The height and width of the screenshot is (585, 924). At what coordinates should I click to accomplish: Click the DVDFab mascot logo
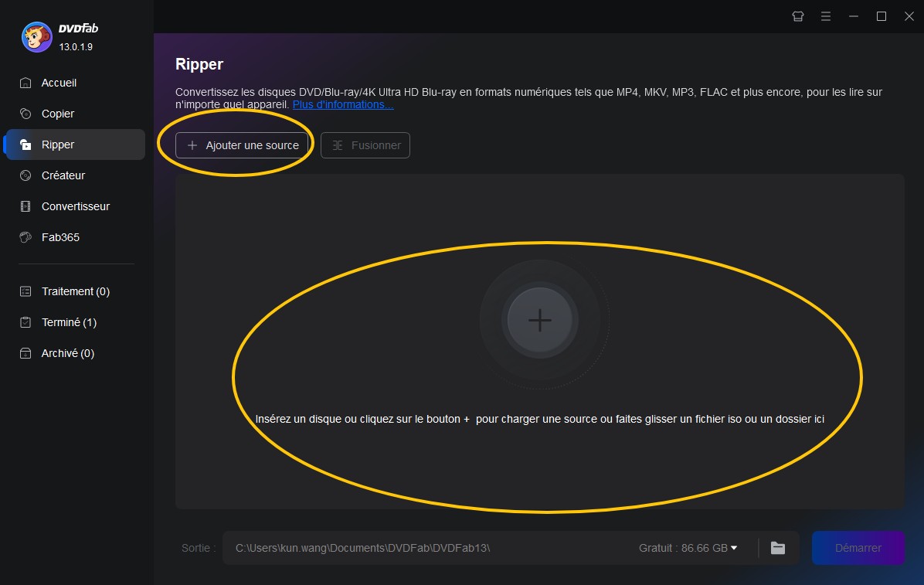pyautogui.click(x=36, y=37)
